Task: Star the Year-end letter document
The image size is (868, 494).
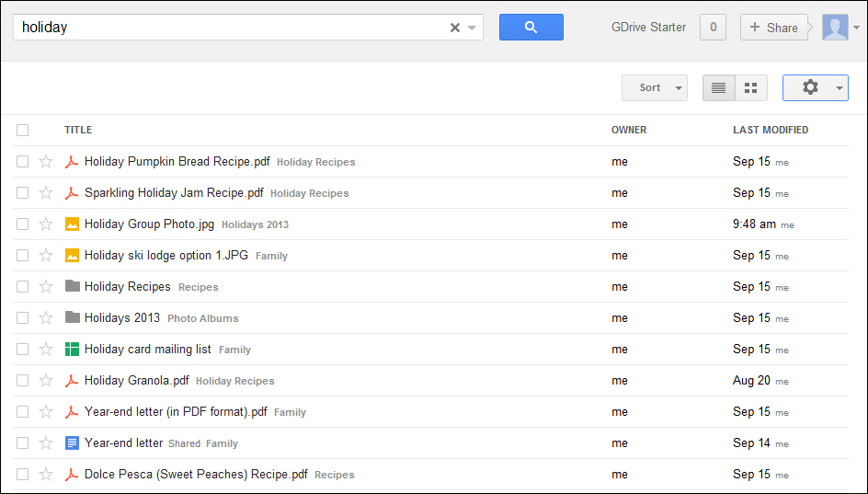Action: coord(46,443)
